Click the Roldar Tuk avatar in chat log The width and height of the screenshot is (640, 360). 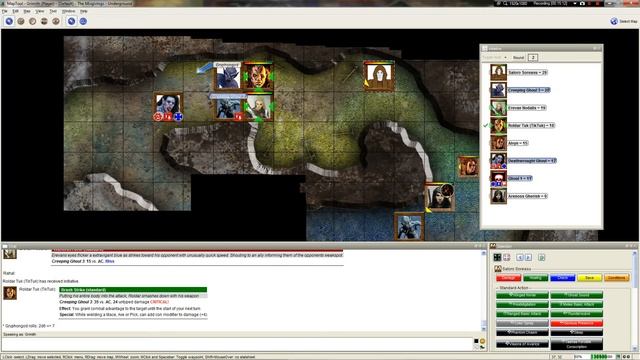[10, 293]
